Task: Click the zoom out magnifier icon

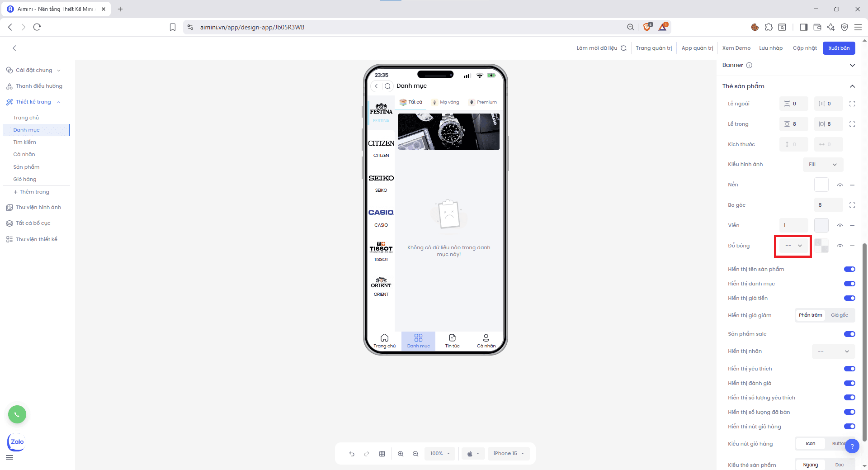Action: (415, 454)
